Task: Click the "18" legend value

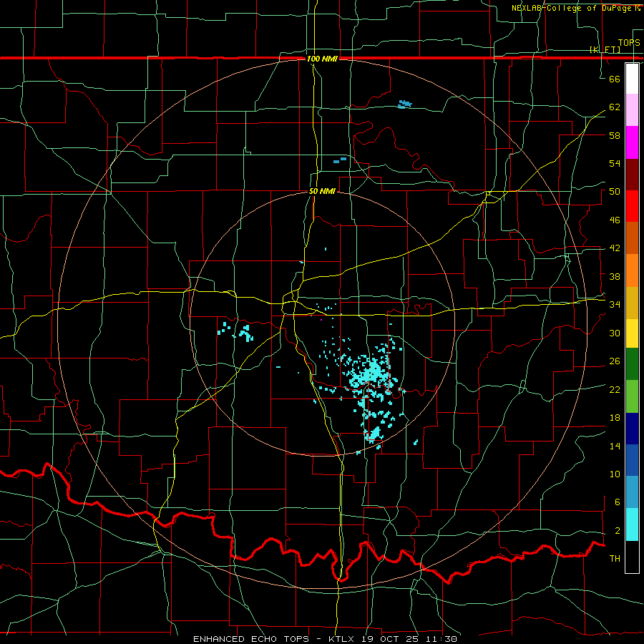Action: point(615,418)
